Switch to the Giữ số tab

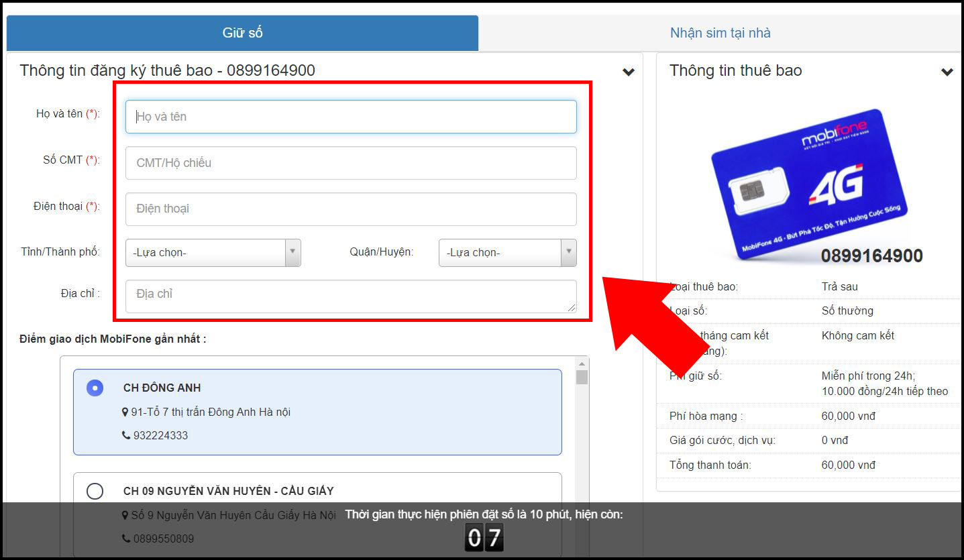242,33
